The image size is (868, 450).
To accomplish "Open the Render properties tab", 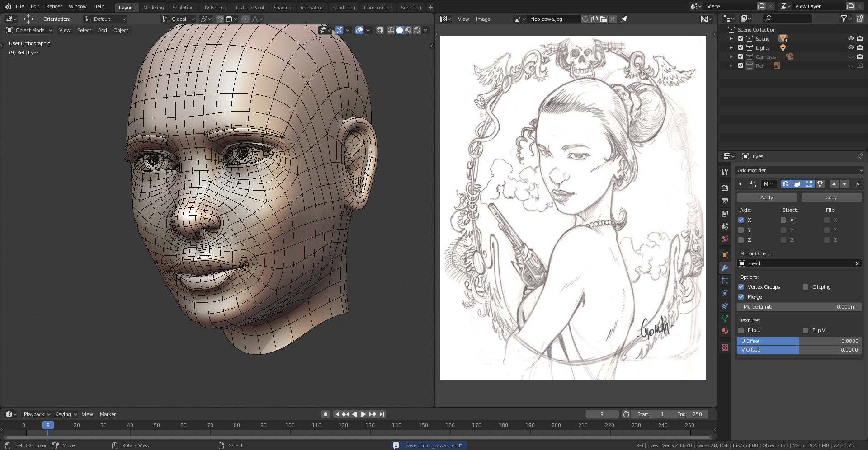I will click(725, 188).
